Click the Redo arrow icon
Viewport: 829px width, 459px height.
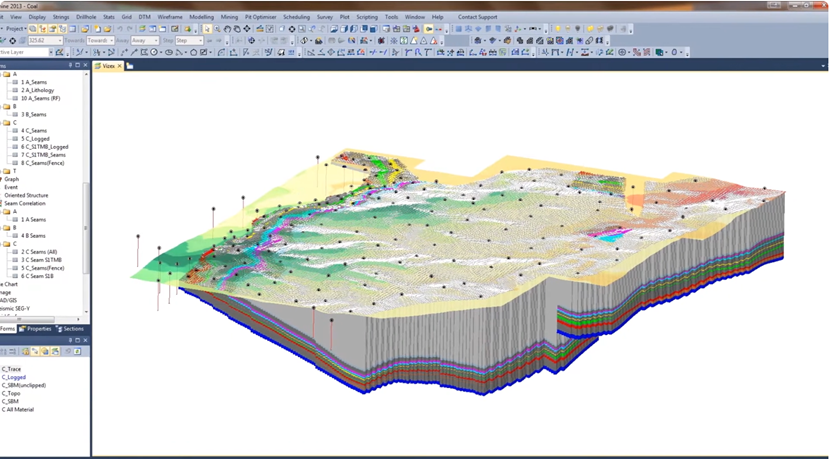[x=130, y=29]
